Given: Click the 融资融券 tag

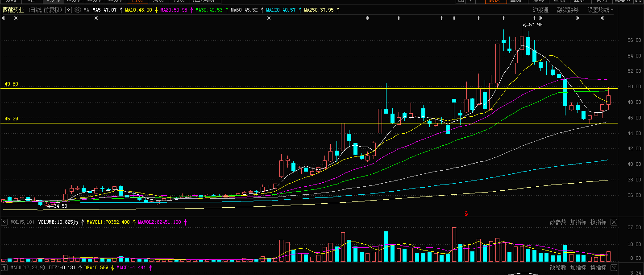Looking at the screenshot, I should point(568,10).
